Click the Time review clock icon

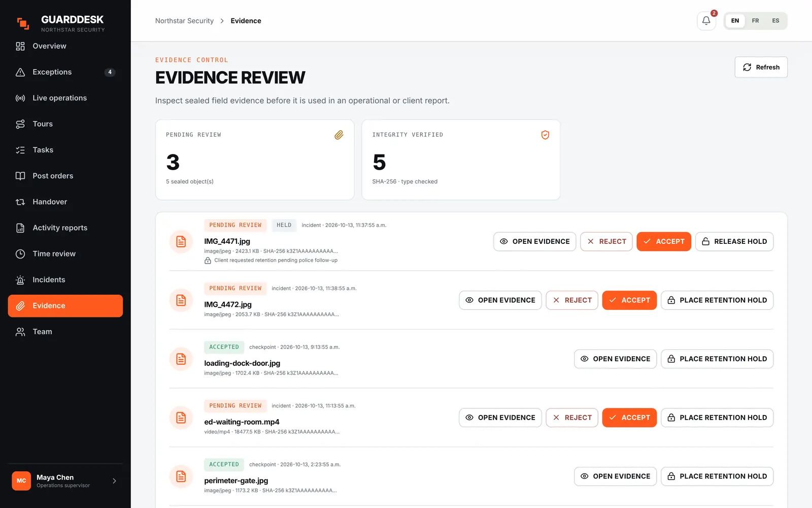pyautogui.click(x=20, y=254)
